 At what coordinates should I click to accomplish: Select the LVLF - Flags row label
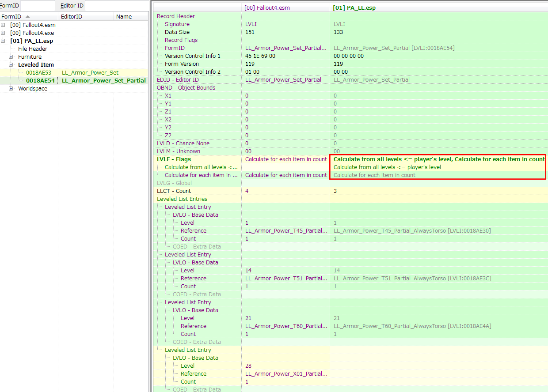coord(174,159)
